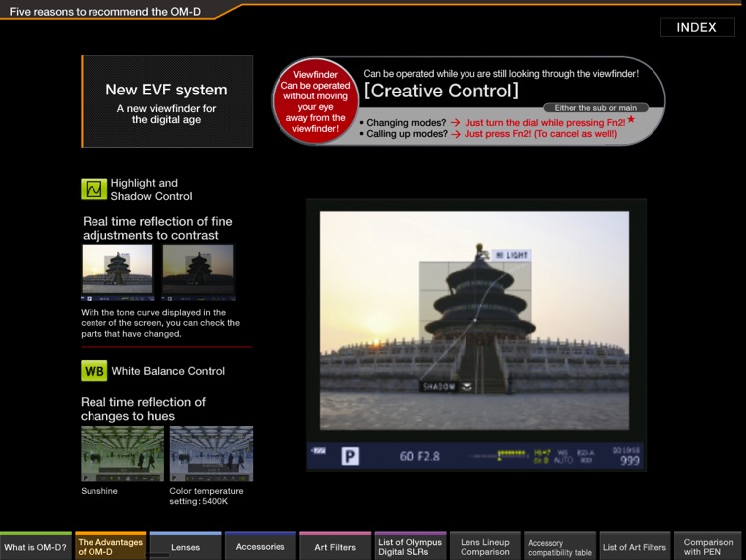
Task: Go to the List of Art Filters tab
Action: click(x=635, y=546)
